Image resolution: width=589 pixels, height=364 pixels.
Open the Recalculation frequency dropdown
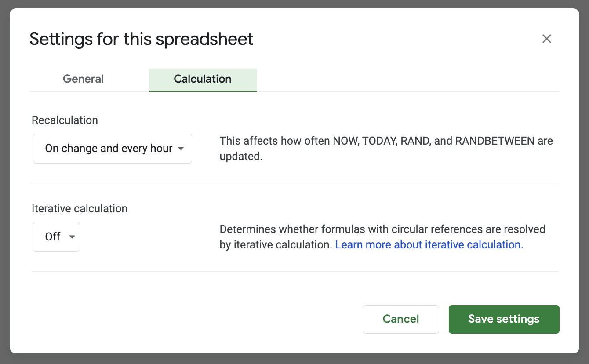113,149
